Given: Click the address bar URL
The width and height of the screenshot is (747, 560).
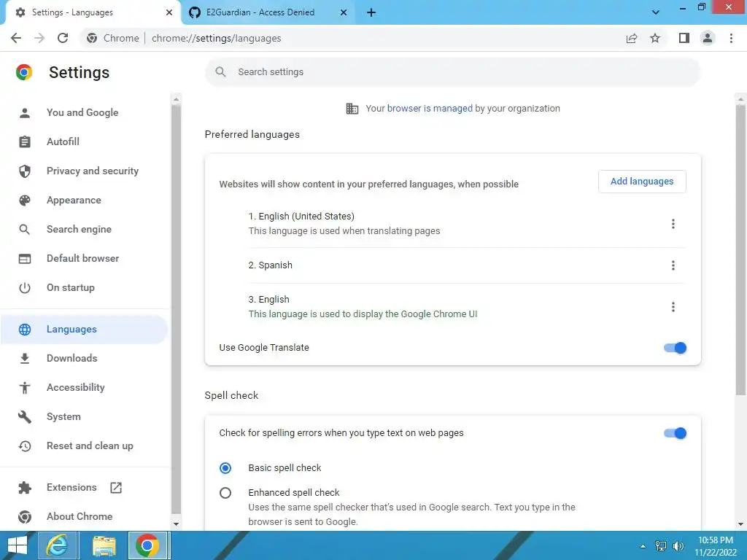Looking at the screenshot, I should click(216, 38).
